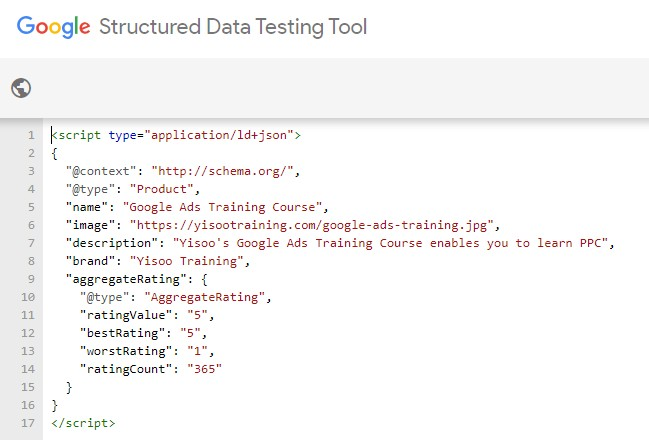The height and width of the screenshot is (440, 649).
Task: Click line number 2 in gutter
Action: click(x=31, y=153)
